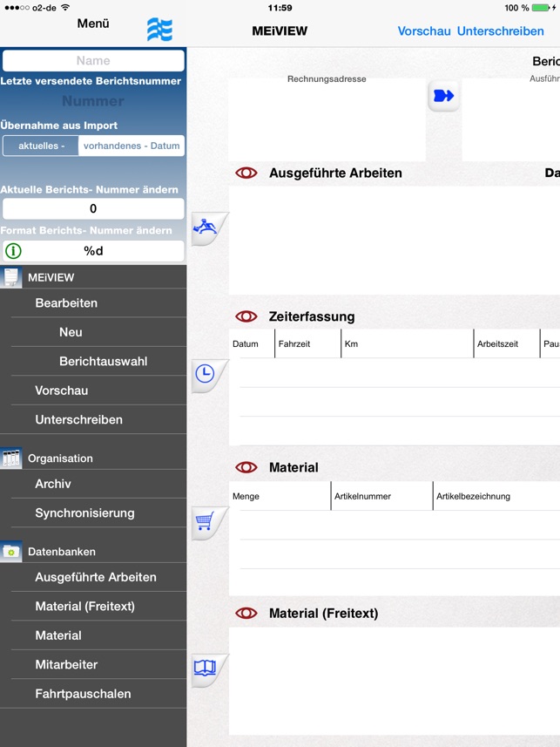Viewport: 560px width, 747px height.
Task: Open Berichtauswahl in the sidebar
Action: click(x=93, y=361)
